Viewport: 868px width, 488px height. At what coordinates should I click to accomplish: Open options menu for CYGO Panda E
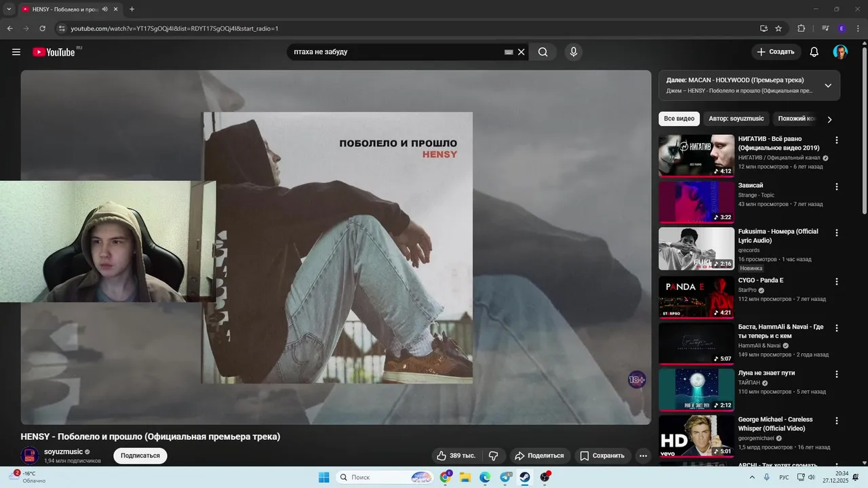837,281
